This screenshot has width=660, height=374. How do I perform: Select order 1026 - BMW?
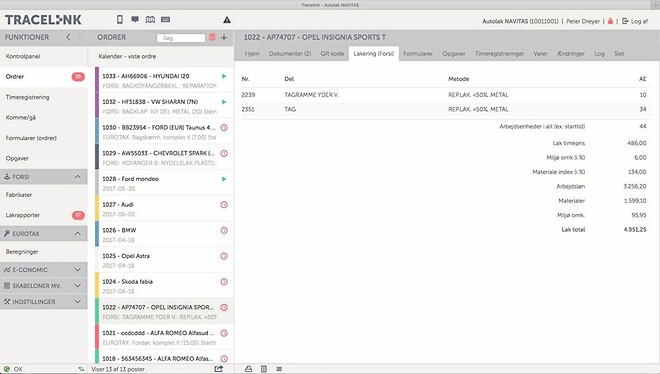(164, 234)
